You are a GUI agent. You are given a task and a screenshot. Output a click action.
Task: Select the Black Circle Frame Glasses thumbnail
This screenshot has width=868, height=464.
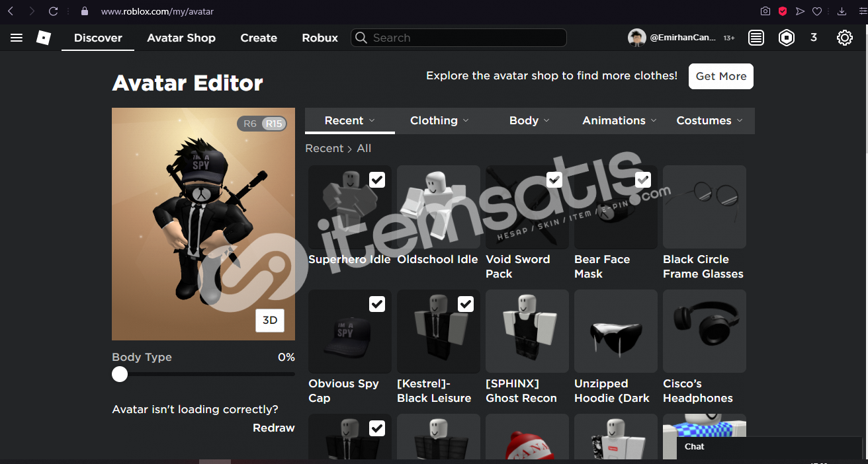coord(705,207)
